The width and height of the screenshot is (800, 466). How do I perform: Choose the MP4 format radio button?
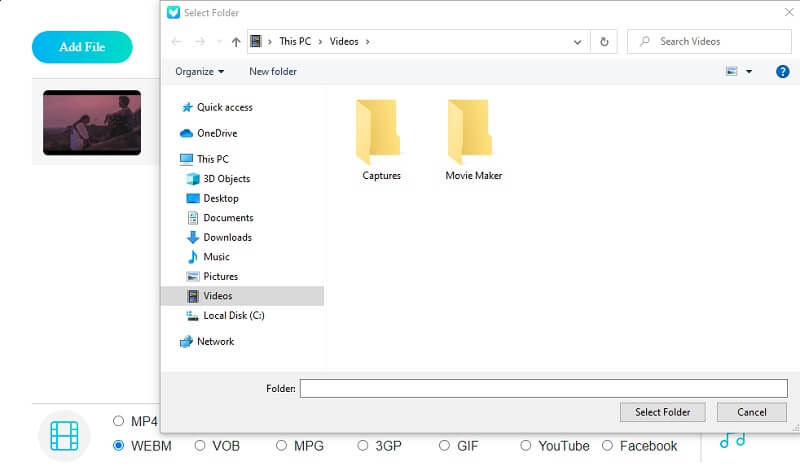pos(118,421)
